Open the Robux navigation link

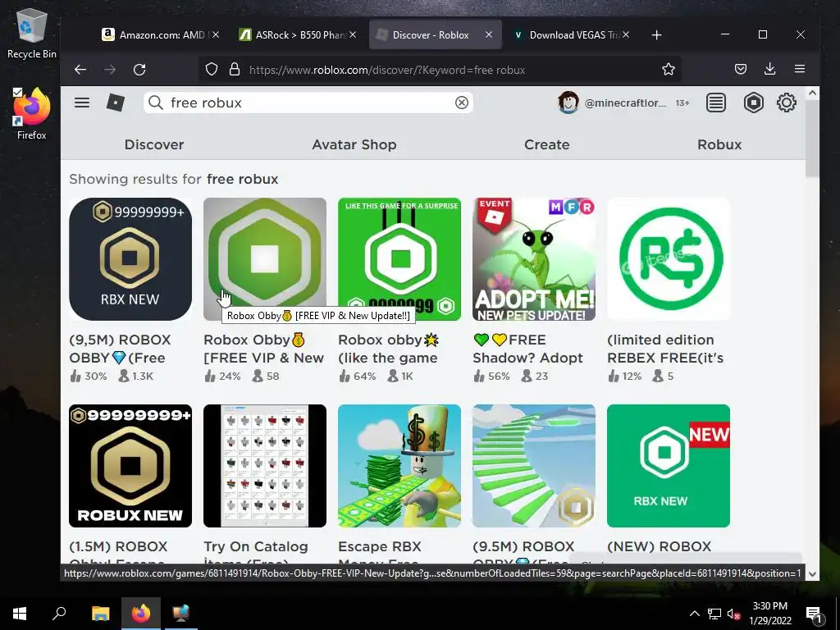pos(719,144)
